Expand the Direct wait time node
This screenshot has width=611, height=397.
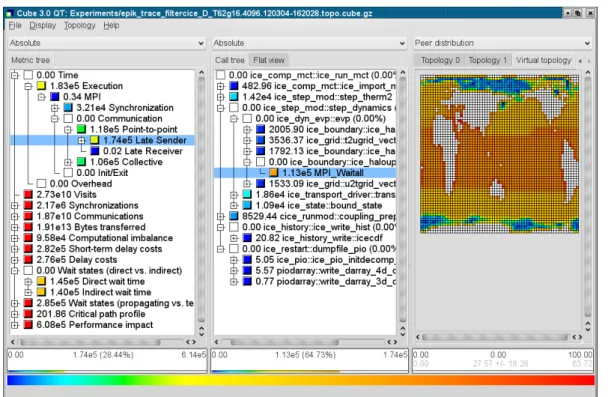(x=28, y=281)
